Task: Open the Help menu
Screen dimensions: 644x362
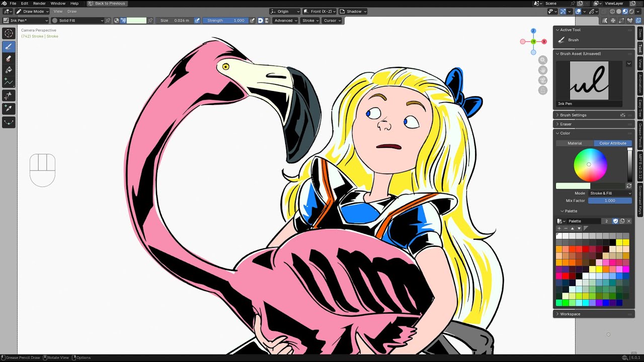Action: (x=74, y=4)
